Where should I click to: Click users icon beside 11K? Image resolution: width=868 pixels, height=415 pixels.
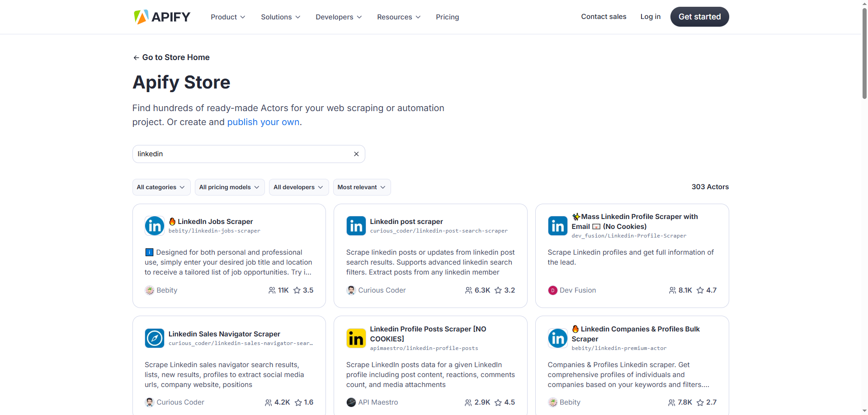272,290
